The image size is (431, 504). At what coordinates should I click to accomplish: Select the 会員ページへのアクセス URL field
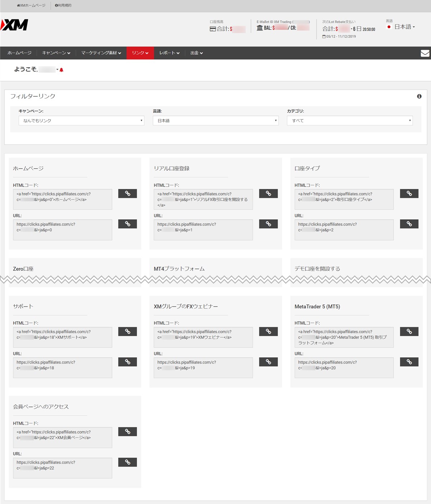click(62, 468)
